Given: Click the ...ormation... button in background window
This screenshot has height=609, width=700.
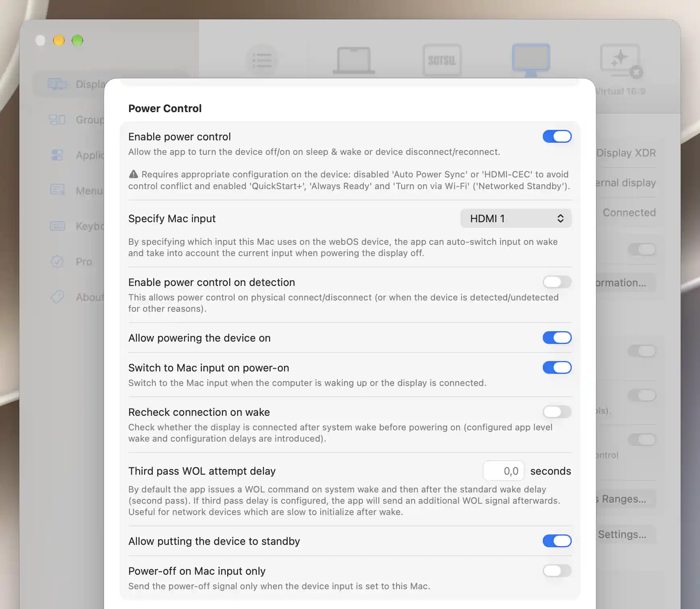Looking at the screenshot, I should (x=626, y=283).
